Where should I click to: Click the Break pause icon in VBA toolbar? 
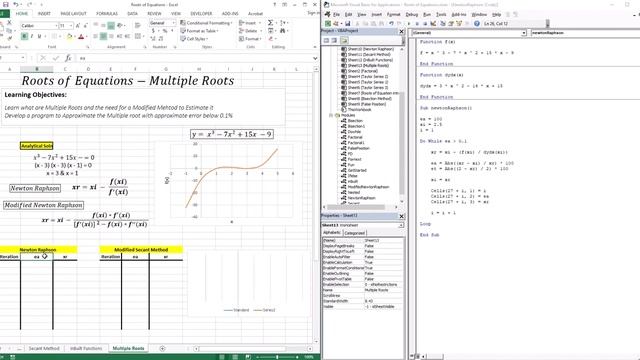[417, 24]
